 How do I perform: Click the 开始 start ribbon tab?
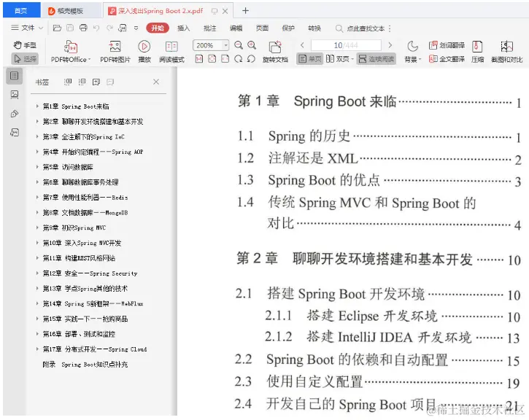pos(158,28)
